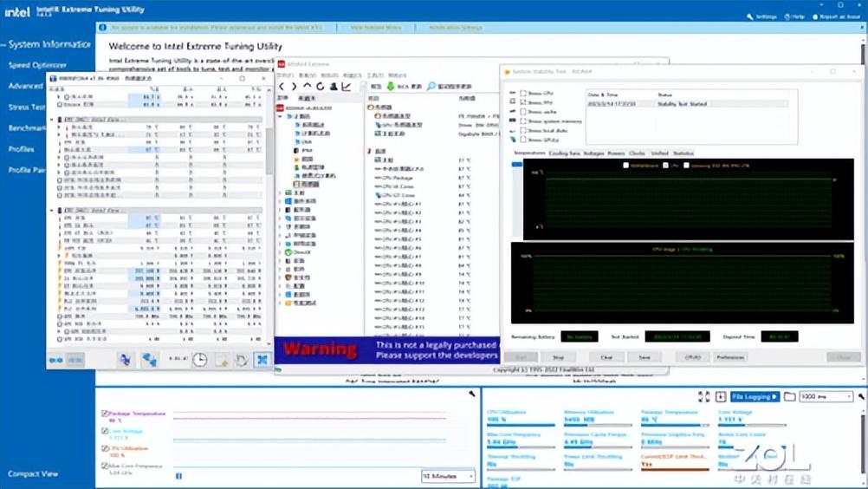868x489 pixels.
Task: Toggle Motherboard checkbox in temperature graph legend
Action: point(626,166)
